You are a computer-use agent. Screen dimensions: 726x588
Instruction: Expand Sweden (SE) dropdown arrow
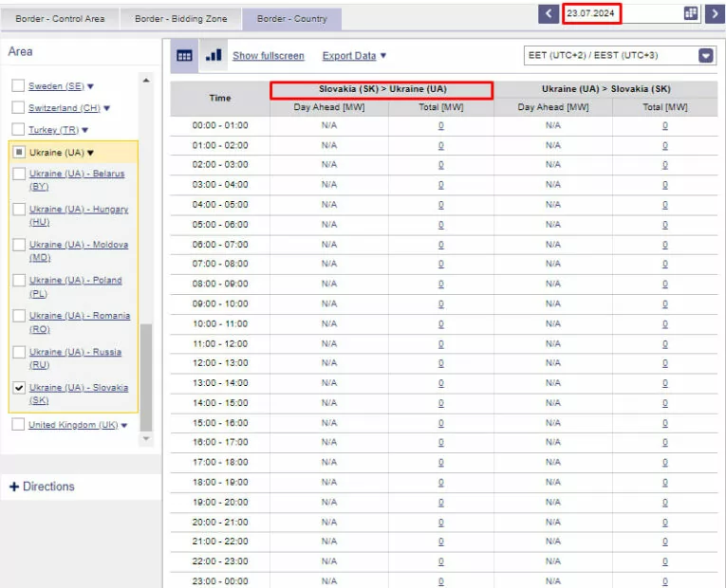click(91, 86)
